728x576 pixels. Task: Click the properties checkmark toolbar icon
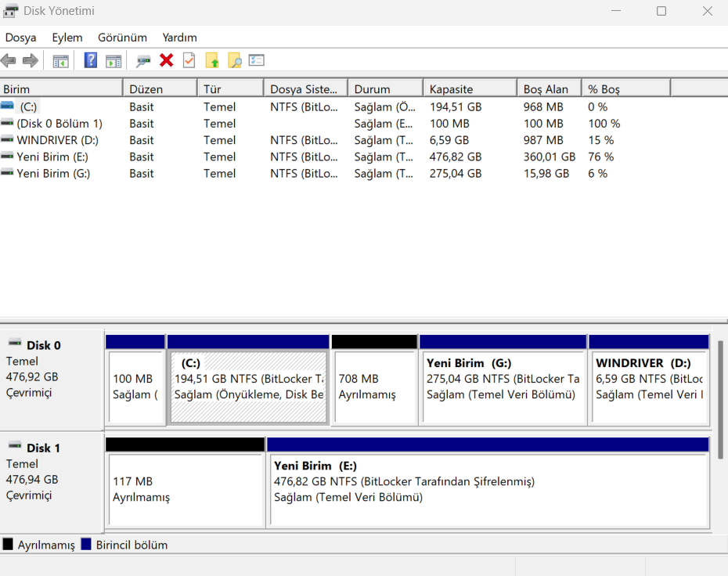tap(189, 60)
